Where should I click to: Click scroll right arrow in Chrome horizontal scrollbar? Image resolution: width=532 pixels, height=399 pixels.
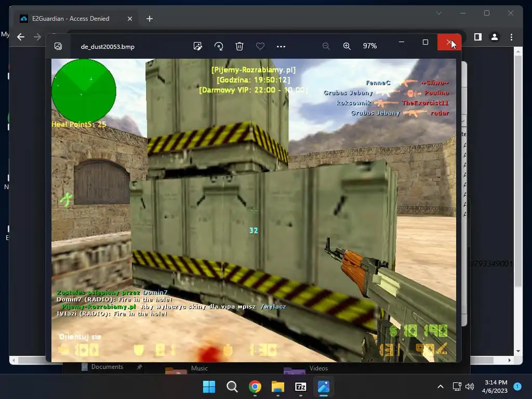[x=509, y=361]
